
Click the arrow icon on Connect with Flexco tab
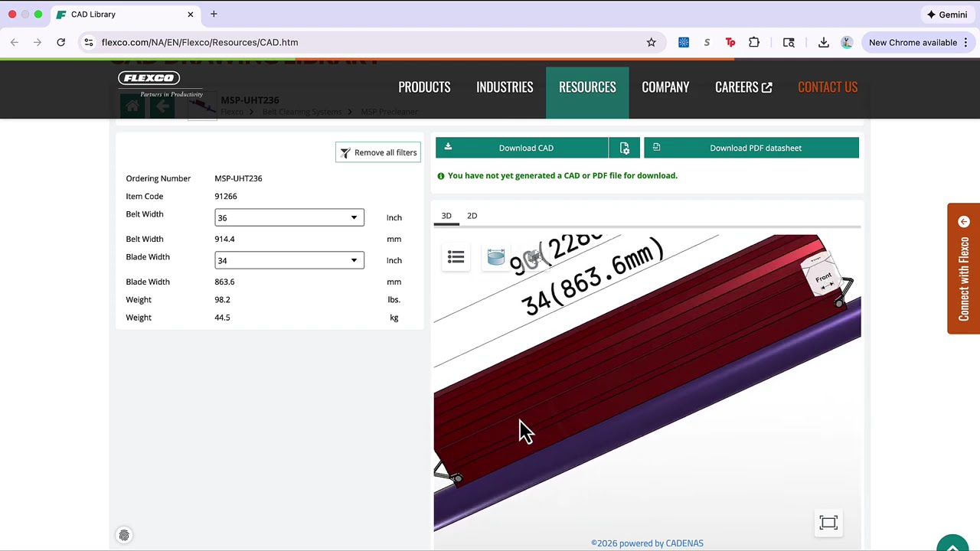coord(964,222)
